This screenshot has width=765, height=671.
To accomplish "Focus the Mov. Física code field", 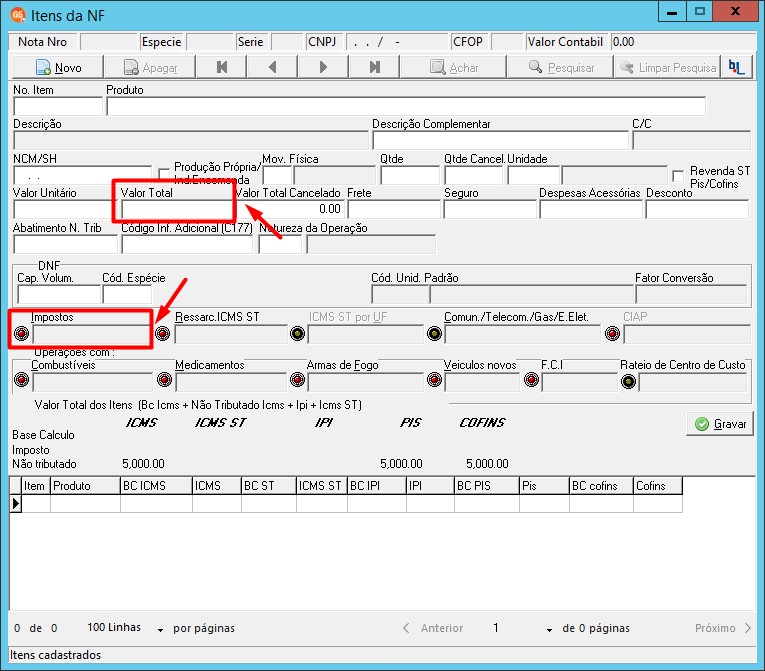I will [x=277, y=175].
